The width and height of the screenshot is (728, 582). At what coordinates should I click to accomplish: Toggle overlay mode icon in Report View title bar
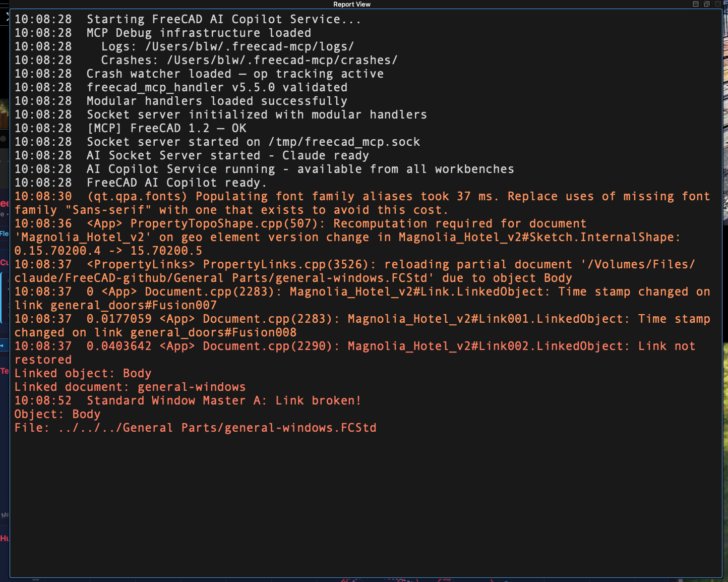(696, 4)
